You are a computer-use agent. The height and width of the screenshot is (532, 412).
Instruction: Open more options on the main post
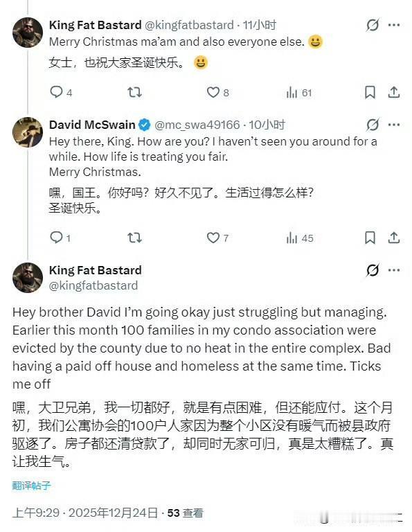click(x=394, y=270)
